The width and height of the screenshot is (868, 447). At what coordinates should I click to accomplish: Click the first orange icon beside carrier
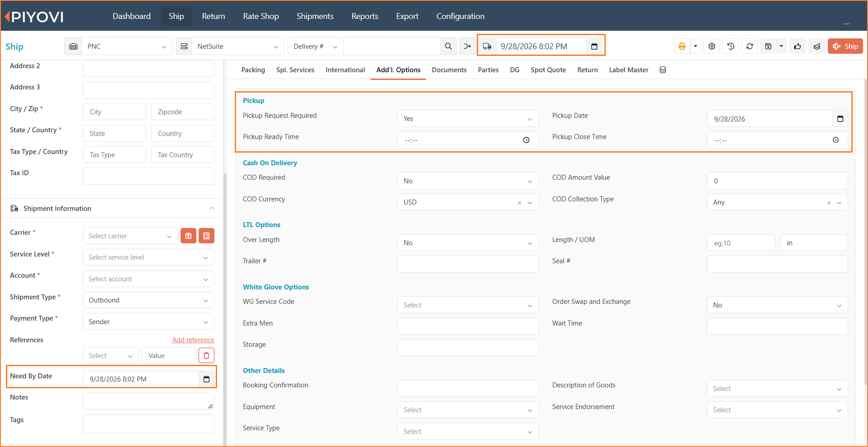[188, 236]
